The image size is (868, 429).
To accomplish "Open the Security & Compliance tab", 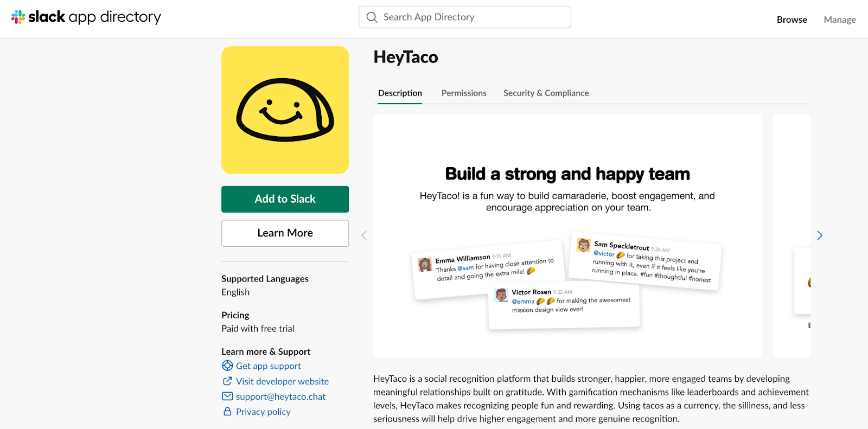I will pyautogui.click(x=546, y=93).
